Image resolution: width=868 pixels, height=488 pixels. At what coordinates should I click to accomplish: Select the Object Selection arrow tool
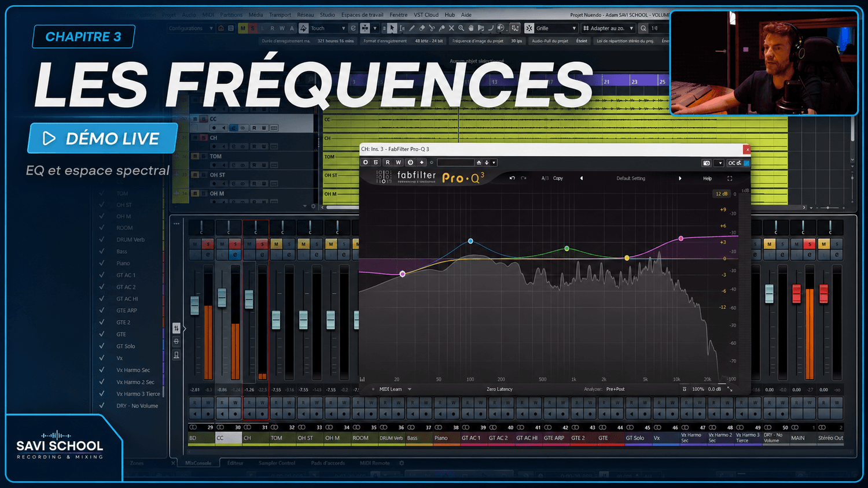[392, 28]
